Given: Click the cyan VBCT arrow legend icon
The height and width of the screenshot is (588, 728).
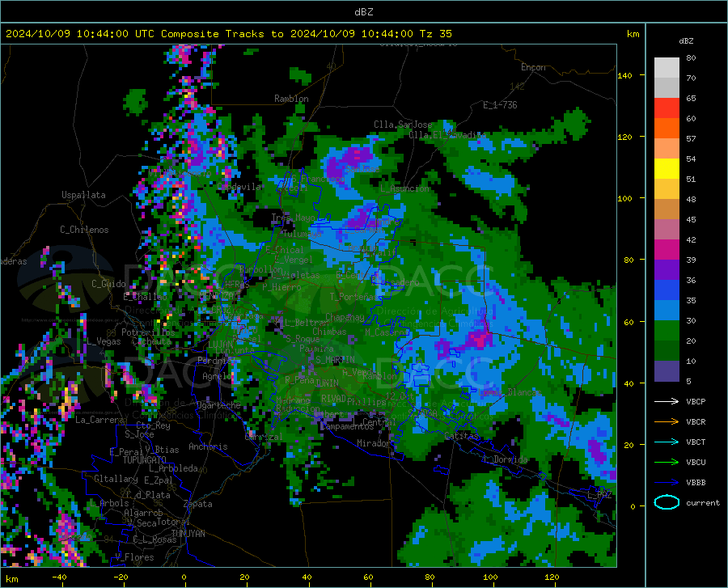Looking at the screenshot, I should 667,442.
